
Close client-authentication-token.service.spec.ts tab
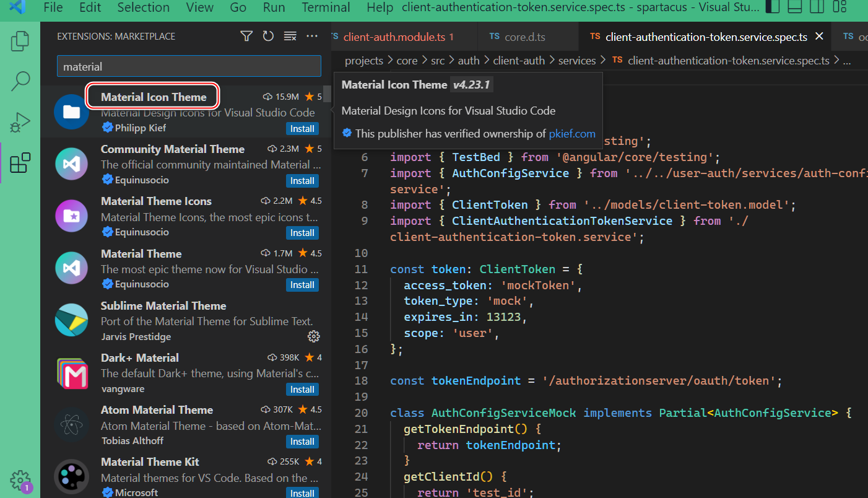tap(819, 37)
